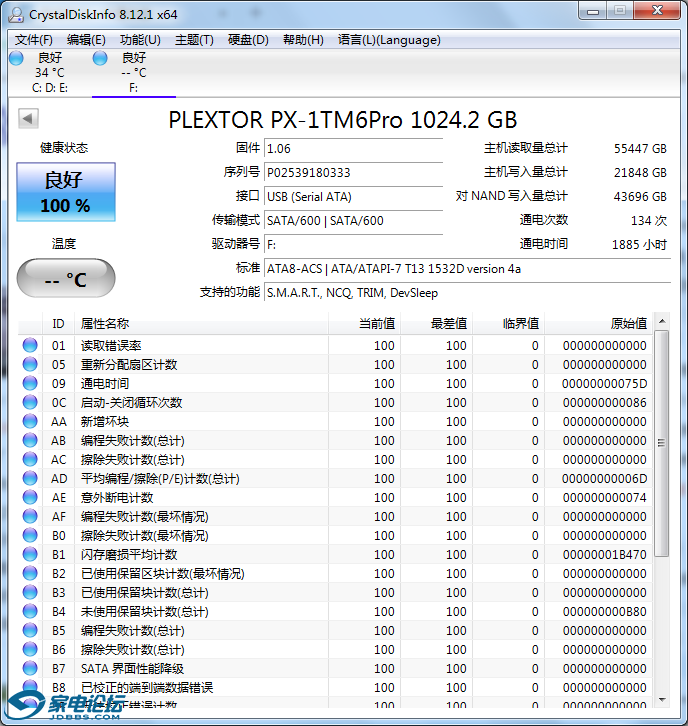Click the interface field USB (Serial ATA)
688x726 pixels.
[353, 197]
